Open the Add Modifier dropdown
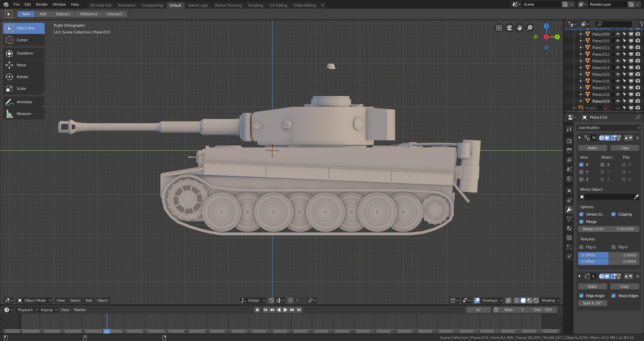Image resolution: width=644 pixels, height=341 pixels. click(609, 128)
